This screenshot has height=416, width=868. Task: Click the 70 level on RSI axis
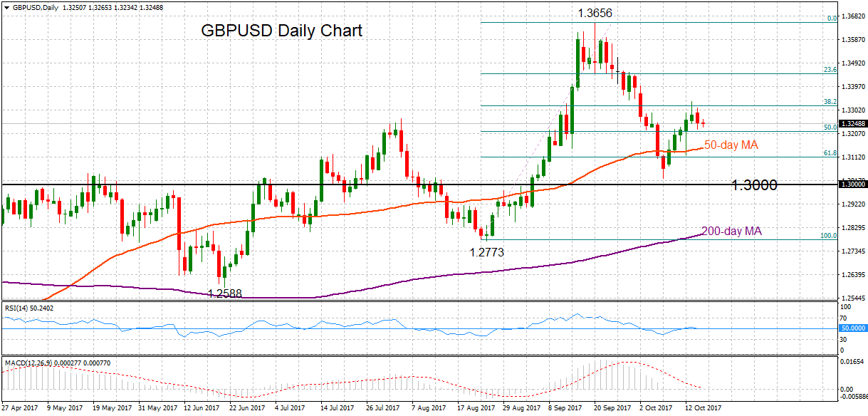(x=845, y=320)
